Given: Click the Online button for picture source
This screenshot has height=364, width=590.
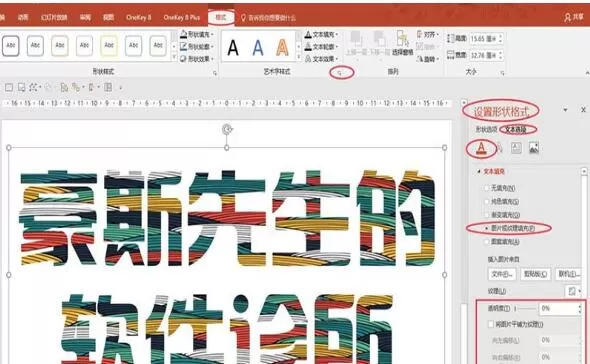Looking at the screenshot, I should [x=569, y=274].
